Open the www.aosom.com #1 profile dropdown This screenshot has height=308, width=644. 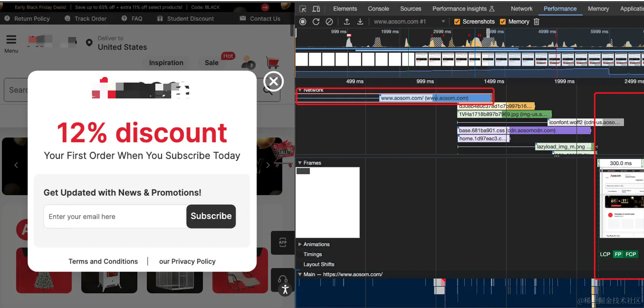tap(409, 22)
